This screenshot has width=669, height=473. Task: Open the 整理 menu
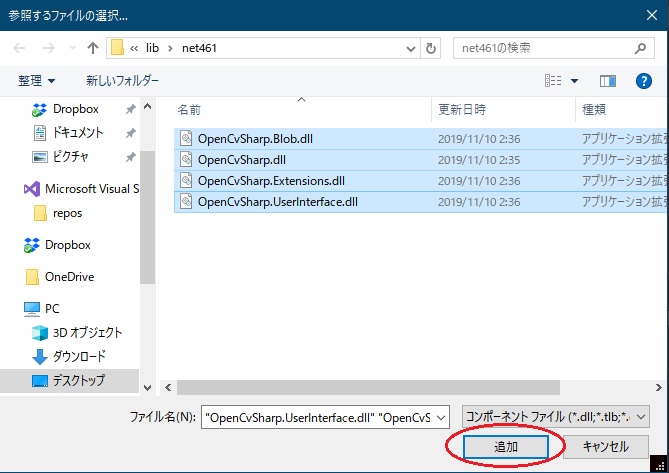pos(36,81)
